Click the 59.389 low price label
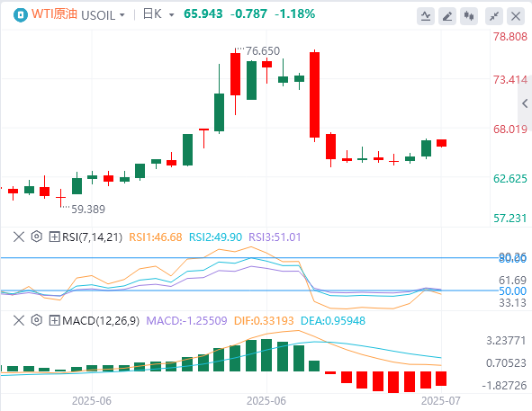Screen dimensions: 532x411 88,209
